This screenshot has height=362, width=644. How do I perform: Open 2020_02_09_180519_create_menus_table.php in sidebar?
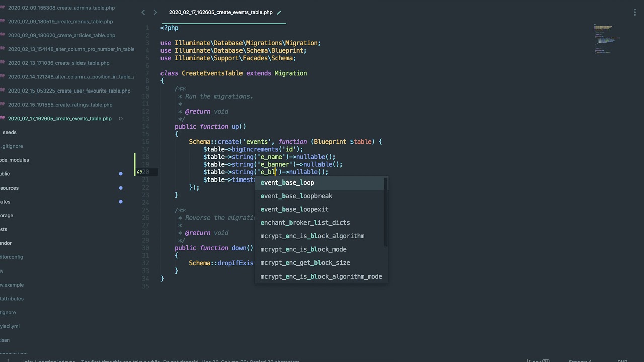(60, 22)
